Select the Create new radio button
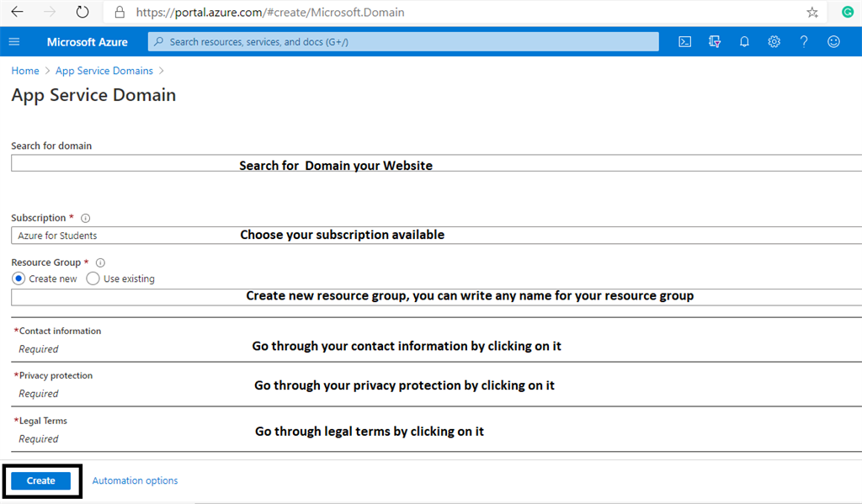Image resolution: width=862 pixels, height=504 pixels. [19, 279]
